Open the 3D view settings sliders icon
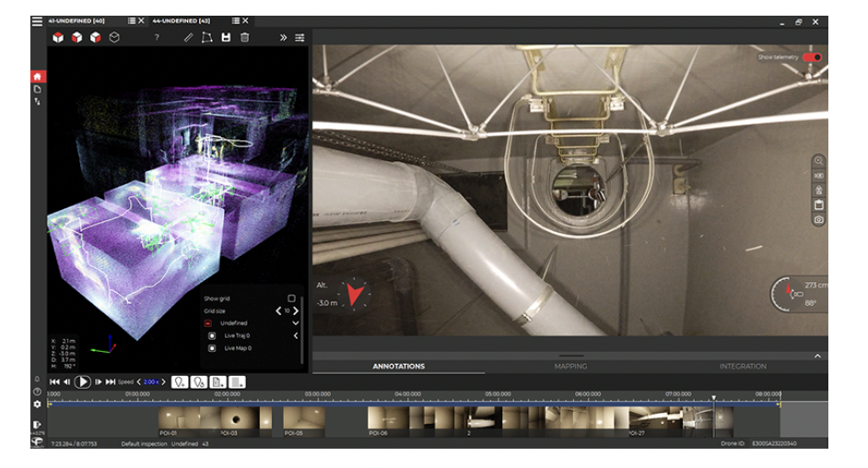Viewport: 868px width, 468px height. point(299,37)
